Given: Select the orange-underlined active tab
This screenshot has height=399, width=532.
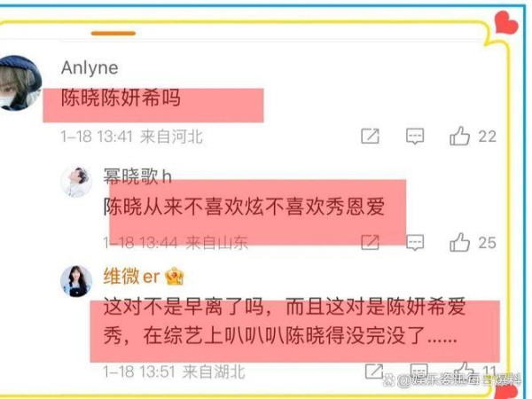Looking at the screenshot, I should click(113, 34).
